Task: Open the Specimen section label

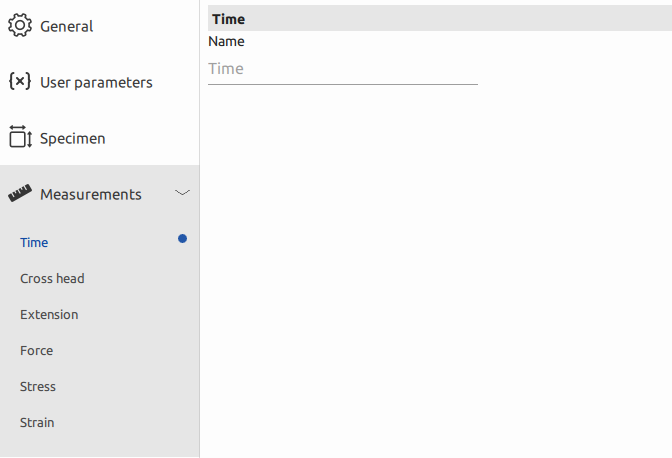Action: [73, 138]
